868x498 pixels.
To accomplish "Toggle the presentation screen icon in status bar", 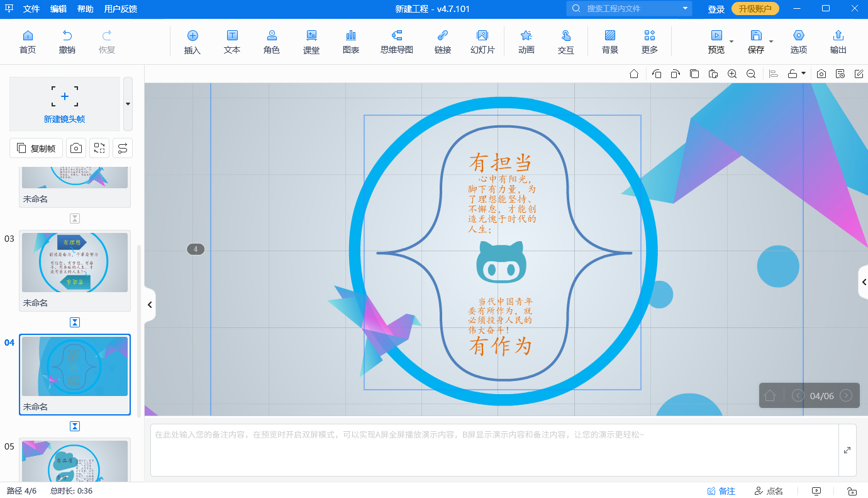I will pos(817,491).
